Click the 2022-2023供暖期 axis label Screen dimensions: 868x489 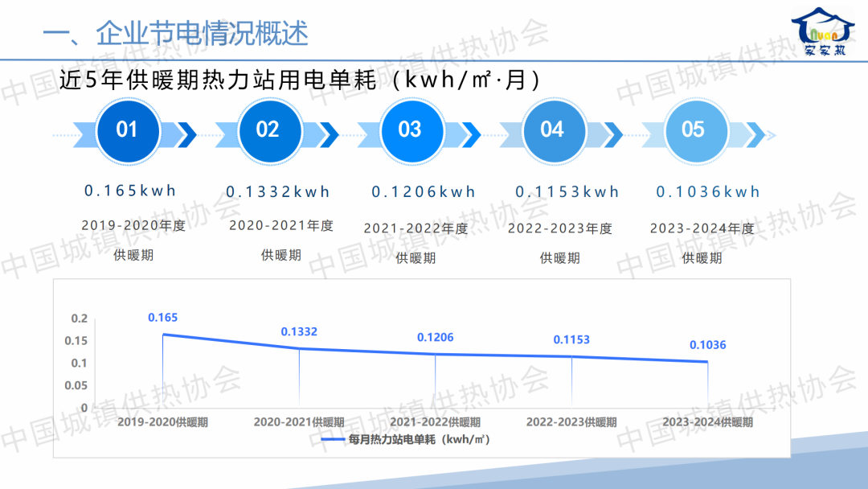click(571, 422)
